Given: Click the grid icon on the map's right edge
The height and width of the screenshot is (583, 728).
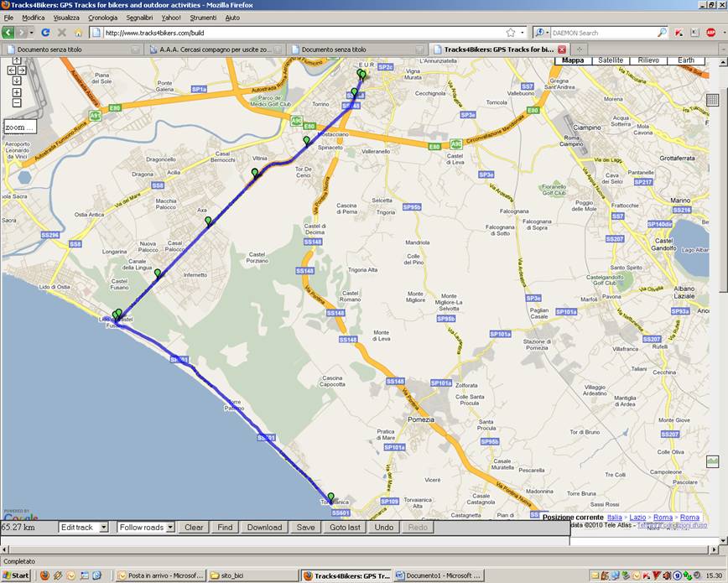Looking at the screenshot, I should 712,100.
